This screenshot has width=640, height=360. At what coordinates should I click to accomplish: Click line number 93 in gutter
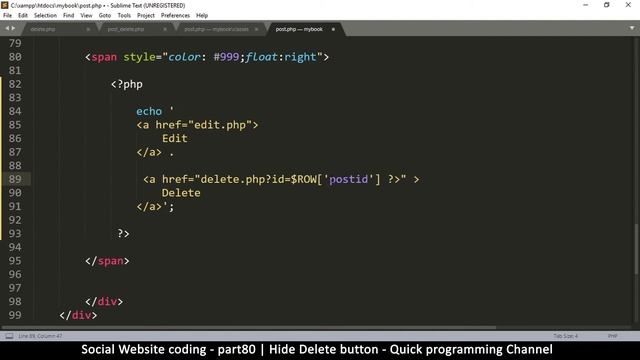(x=15, y=233)
